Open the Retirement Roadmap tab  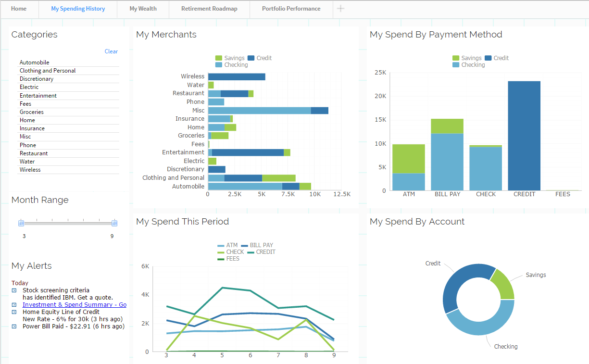click(209, 9)
